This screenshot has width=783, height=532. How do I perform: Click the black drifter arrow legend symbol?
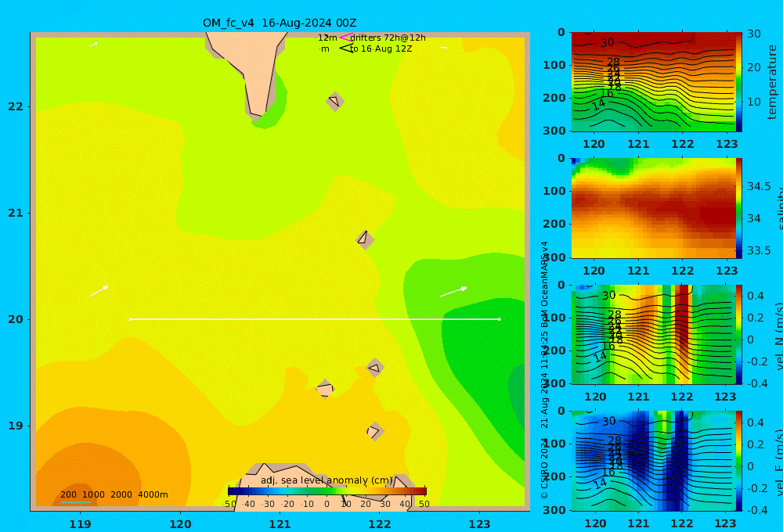coord(346,49)
